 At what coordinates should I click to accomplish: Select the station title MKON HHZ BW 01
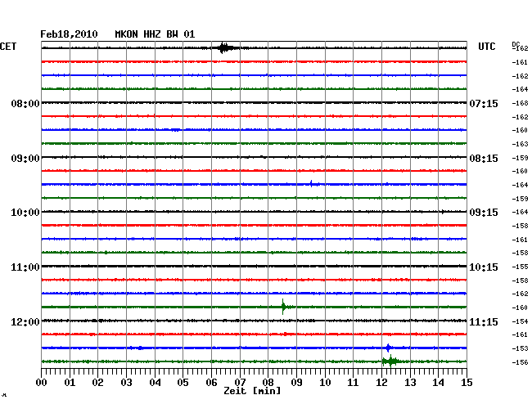tap(155, 34)
